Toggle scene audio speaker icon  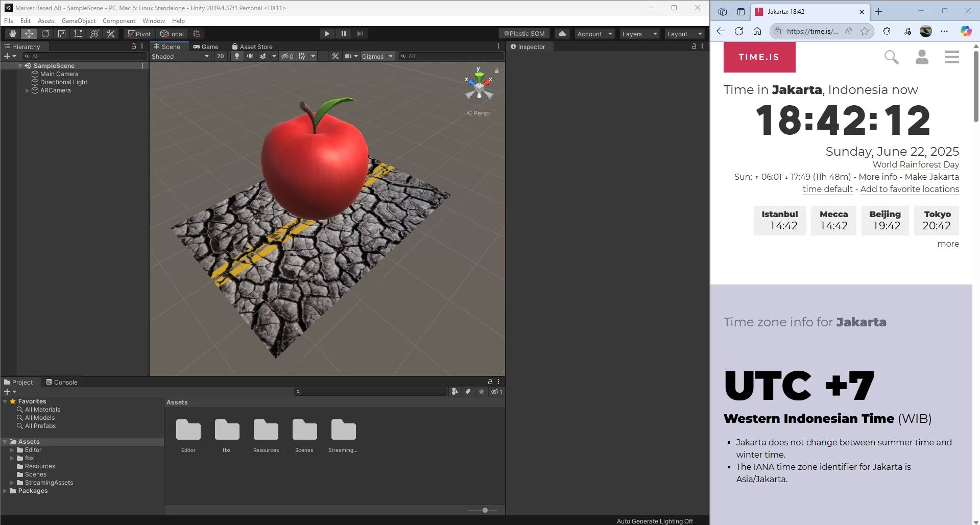[x=250, y=56]
